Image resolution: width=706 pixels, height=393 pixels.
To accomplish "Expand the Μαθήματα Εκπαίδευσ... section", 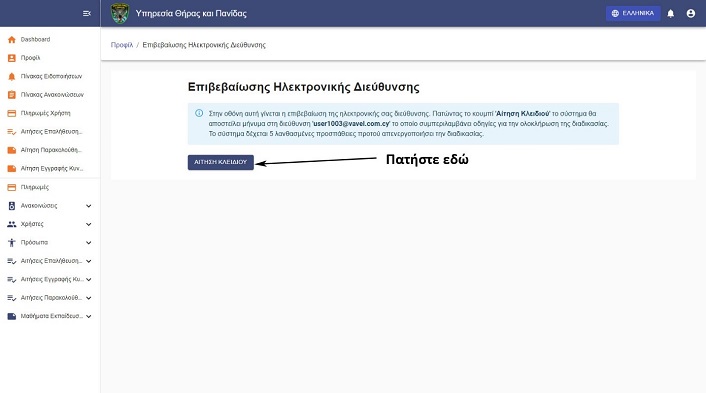I will coord(89,316).
